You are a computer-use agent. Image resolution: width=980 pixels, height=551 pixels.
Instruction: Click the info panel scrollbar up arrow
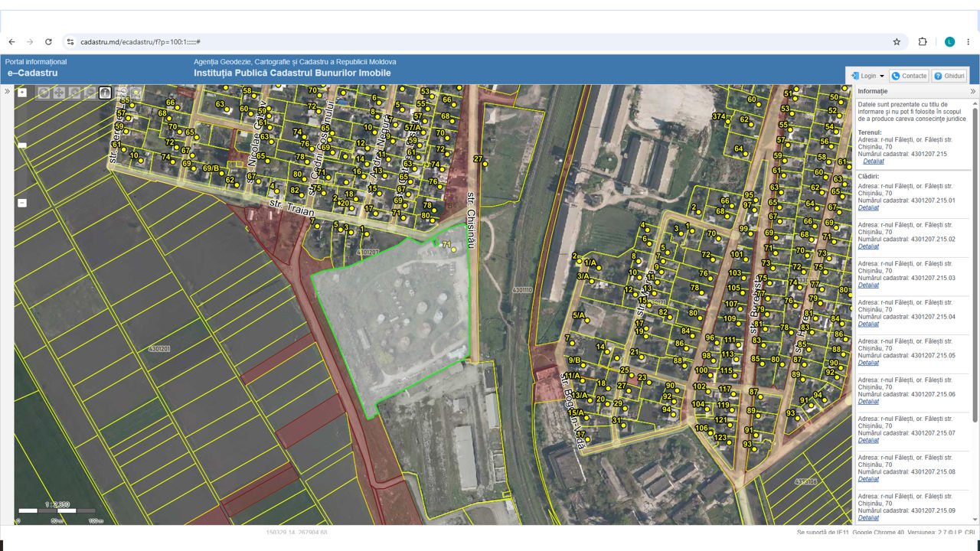click(975, 103)
